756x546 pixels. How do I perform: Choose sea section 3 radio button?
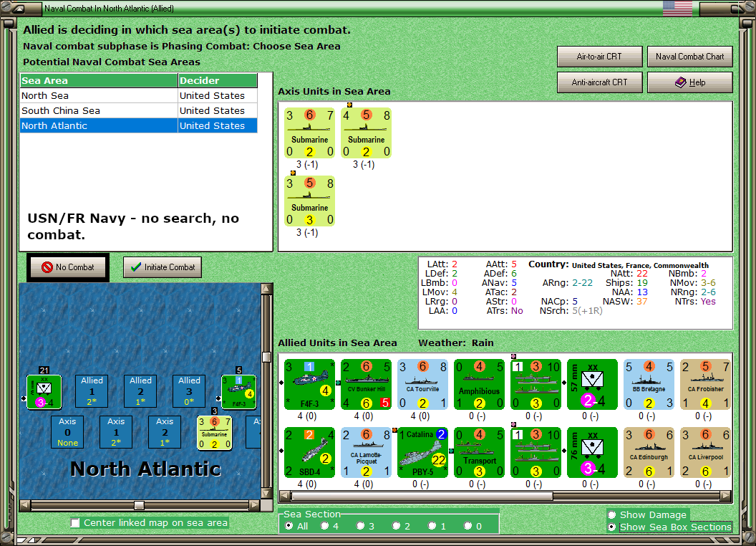[x=361, y=526]
